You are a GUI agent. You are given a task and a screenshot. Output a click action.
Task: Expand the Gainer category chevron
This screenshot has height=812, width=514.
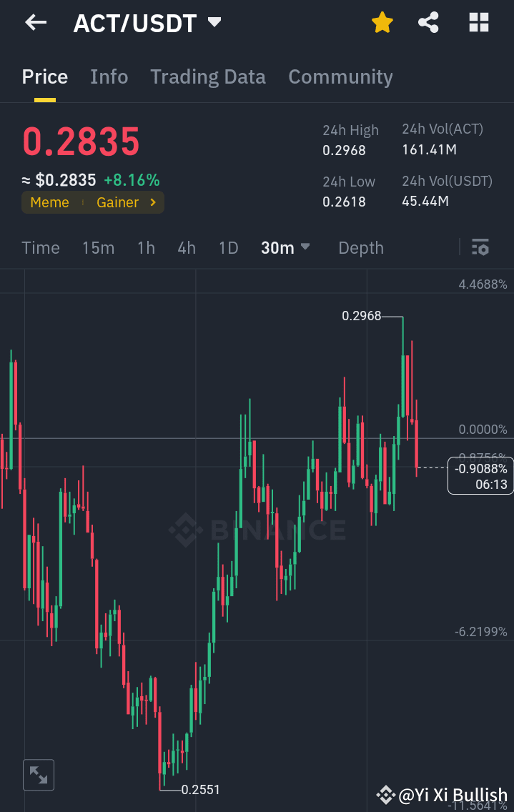tap(152, 202)
